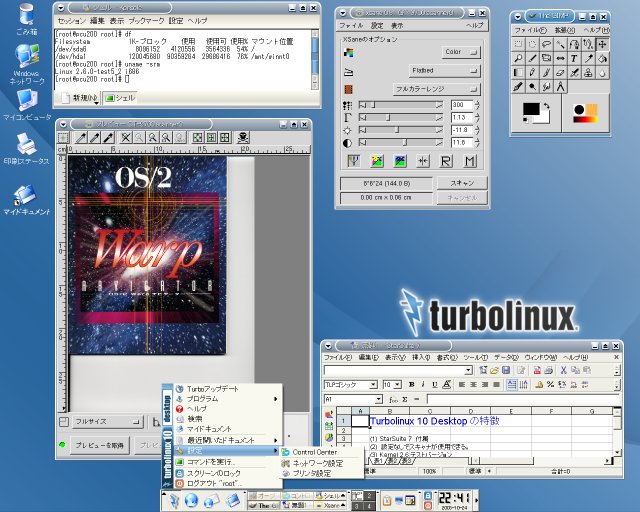The image size is (640, 512).
Task: Choose the Lock Screen menu entry
Action: 228,473
